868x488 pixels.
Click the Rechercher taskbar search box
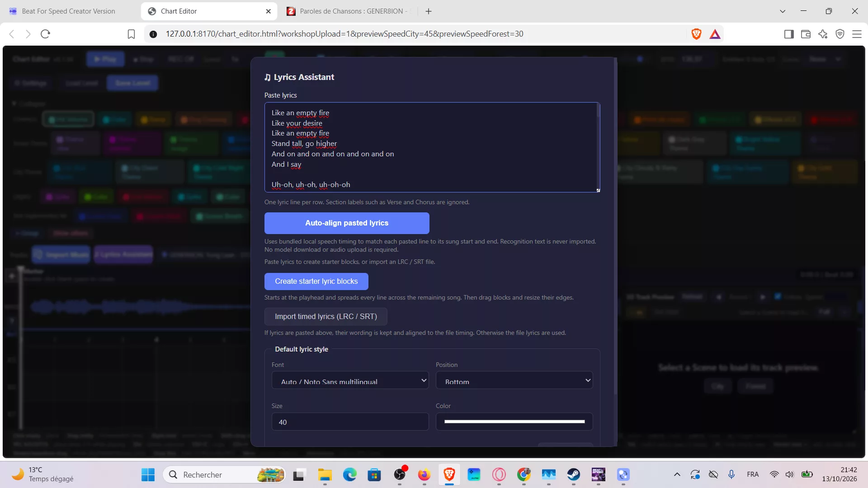coord(224,474)
